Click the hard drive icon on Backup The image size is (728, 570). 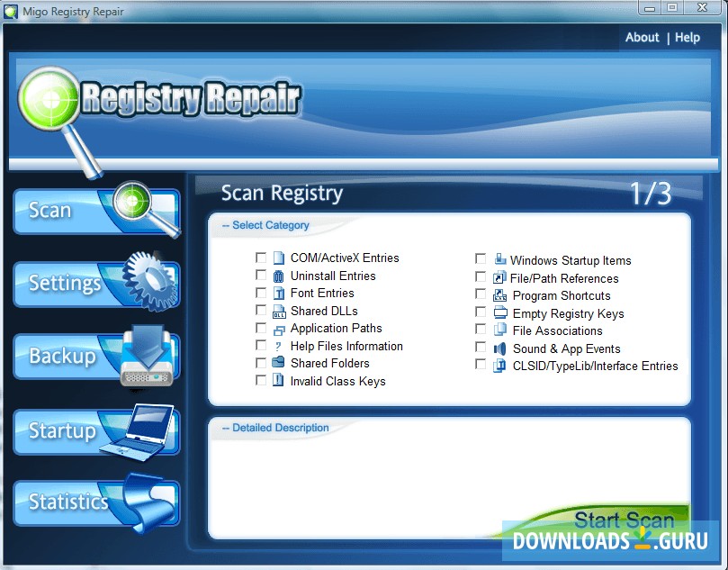(x=148, y=356)
